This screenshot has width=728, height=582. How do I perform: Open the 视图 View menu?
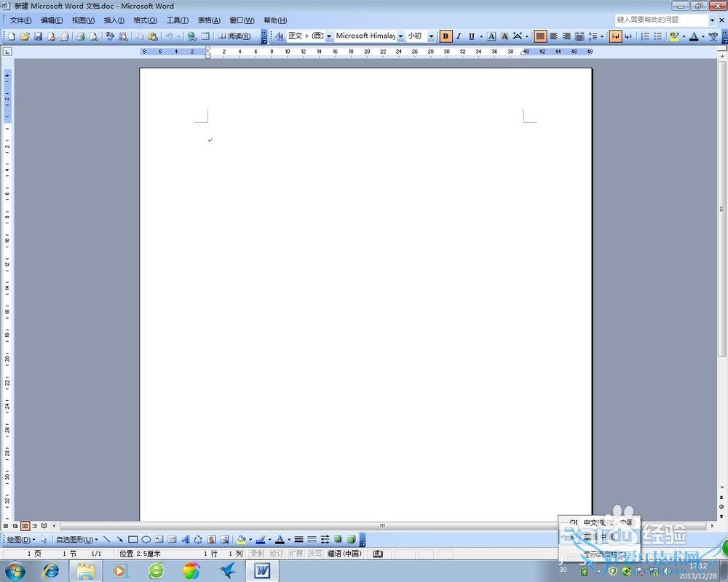pos(83,20)
